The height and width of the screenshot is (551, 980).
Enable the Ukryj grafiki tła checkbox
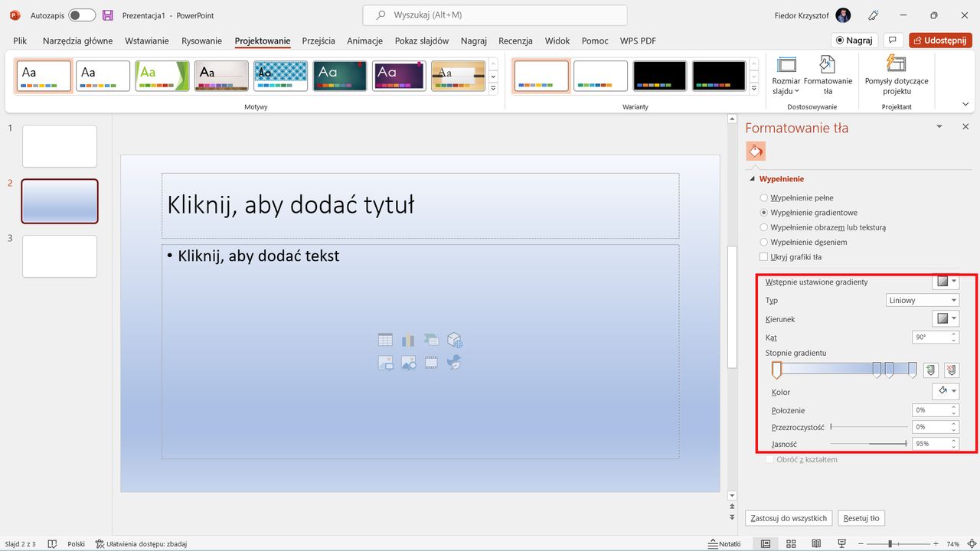pos(763,256)
